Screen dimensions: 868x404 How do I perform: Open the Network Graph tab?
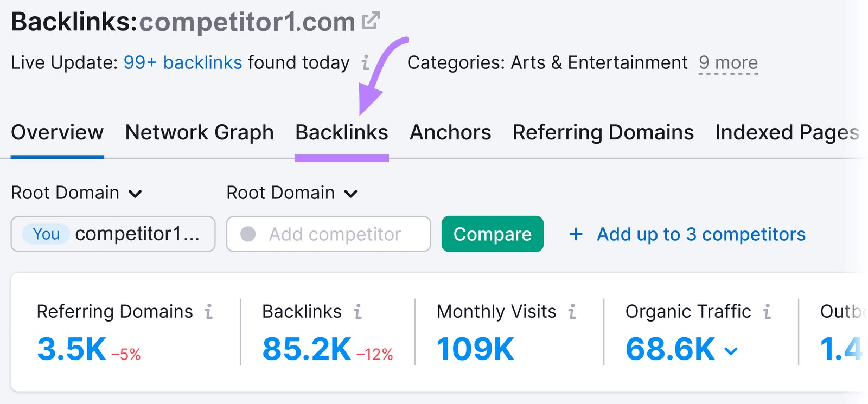click(199, 132)
